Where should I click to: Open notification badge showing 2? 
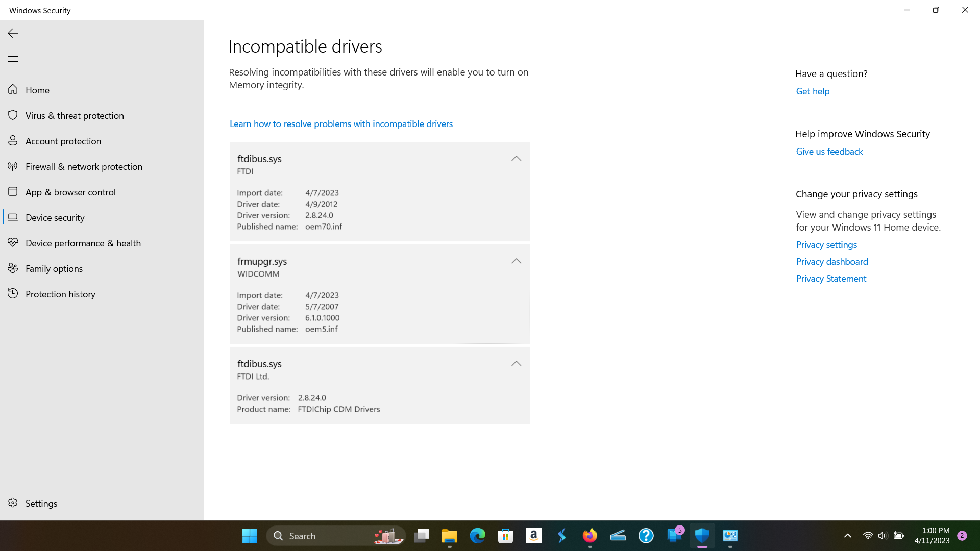click(x=962, y=536)
